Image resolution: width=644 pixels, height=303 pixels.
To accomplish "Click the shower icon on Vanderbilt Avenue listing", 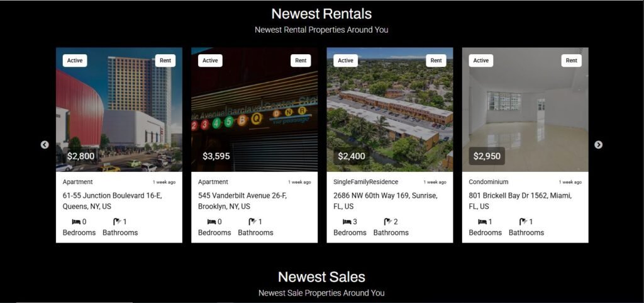I will (253, 222).
